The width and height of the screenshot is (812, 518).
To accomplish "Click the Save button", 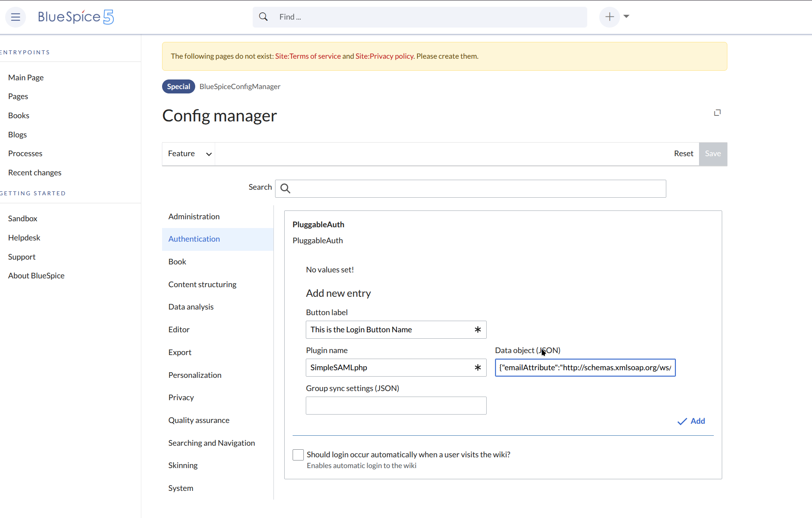I will [x=713, y=154].
